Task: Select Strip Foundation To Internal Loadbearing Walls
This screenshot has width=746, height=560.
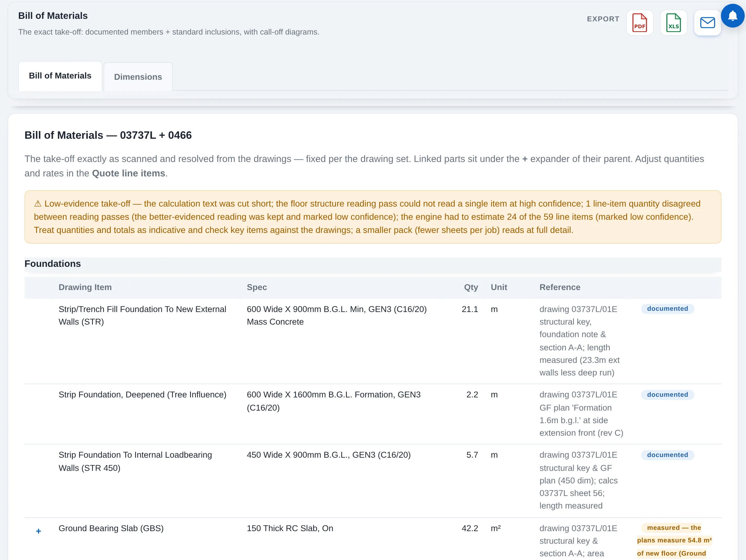Action: (135, 461)
